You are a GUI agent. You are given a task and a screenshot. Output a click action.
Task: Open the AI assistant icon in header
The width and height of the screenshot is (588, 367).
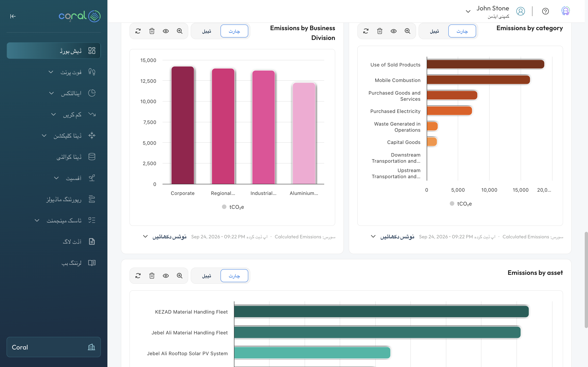[565, 11]
